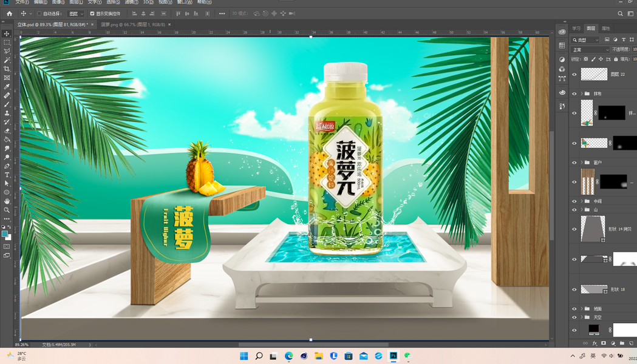This screenshot has height=364, width=637.
Task: Select the Rectangular Marquee tool
Action: point(7,42)
